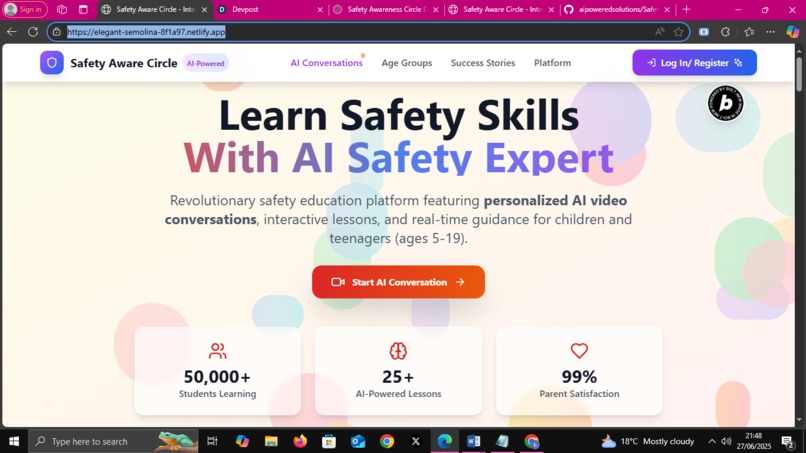Image resolution: width=806 pixels, height=453 pixels.
Task: Click the Bolt 'b' badge icon
Action: [x=725, y=103]
